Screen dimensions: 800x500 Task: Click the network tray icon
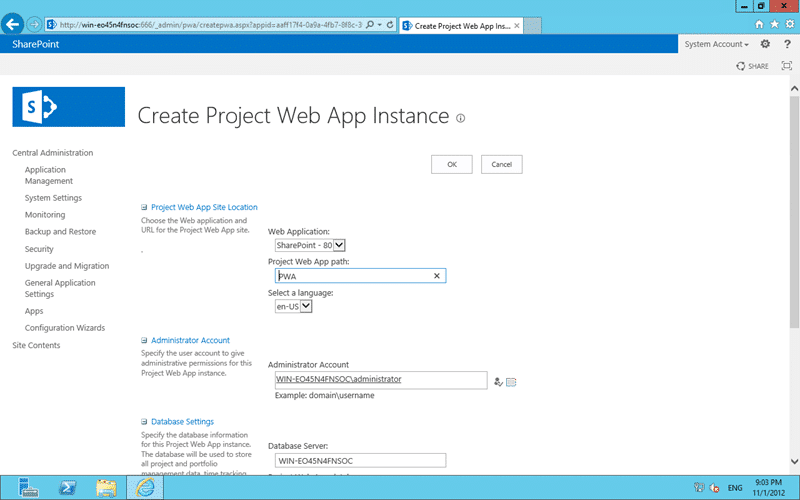pyautogui.click(x=699, y=488)
